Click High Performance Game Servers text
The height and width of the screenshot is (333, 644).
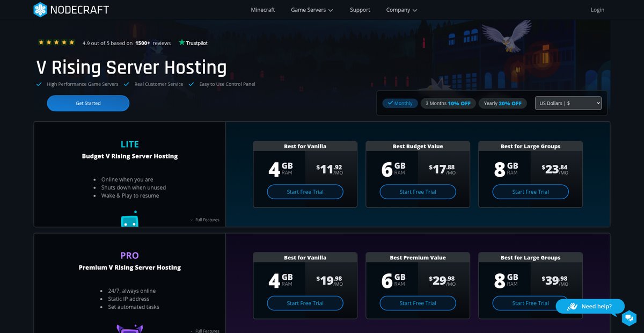(x=82, y=84)
